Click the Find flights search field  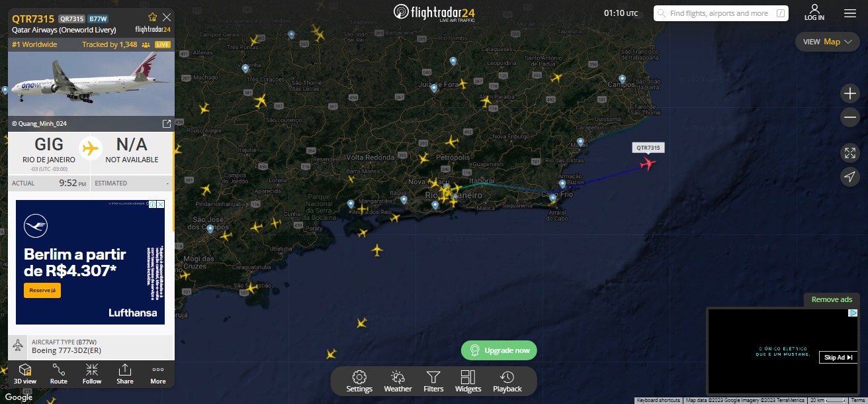click(721, 13)
